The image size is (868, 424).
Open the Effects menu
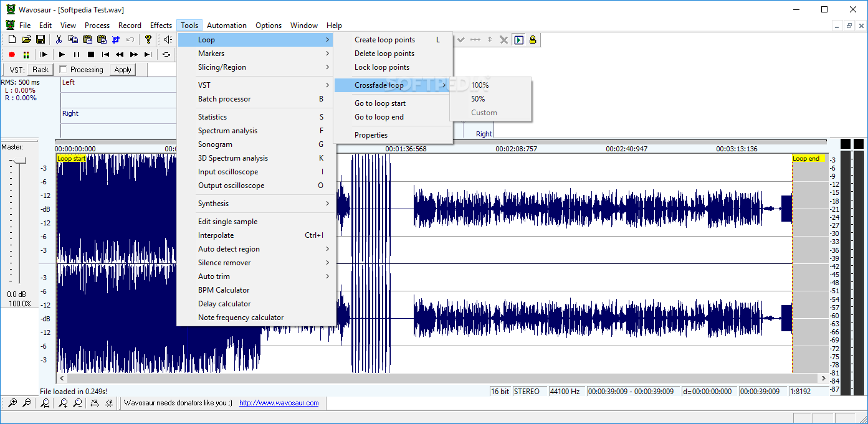pyautogui.click(x=161, y=26)
